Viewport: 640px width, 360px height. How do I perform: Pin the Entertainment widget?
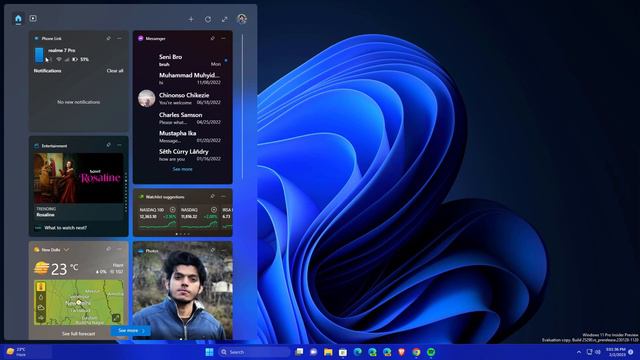(x=109, y=145)
